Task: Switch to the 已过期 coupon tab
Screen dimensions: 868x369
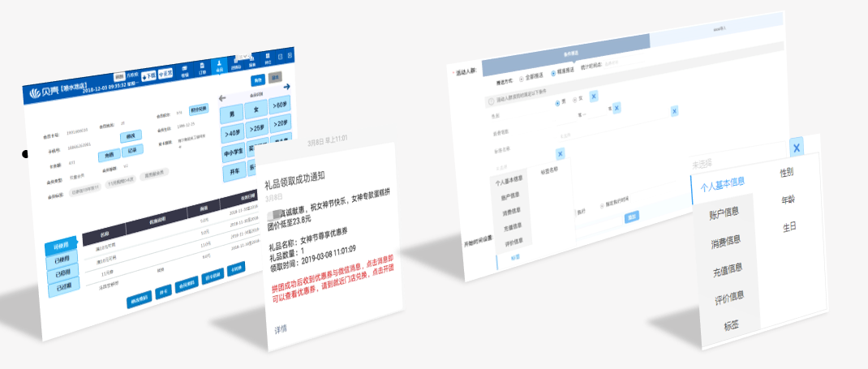Action: (x=63, y=285)
